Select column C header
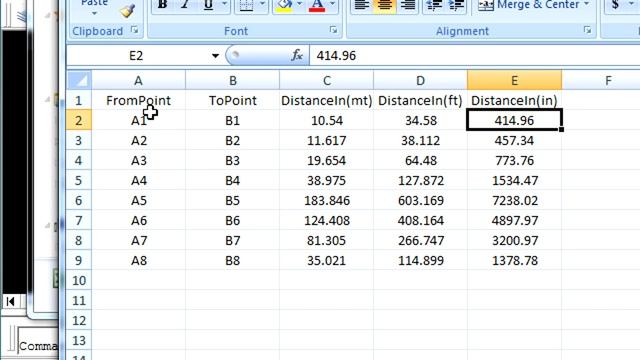The height and width of the screenshot is (360, 640). [327, 80]
